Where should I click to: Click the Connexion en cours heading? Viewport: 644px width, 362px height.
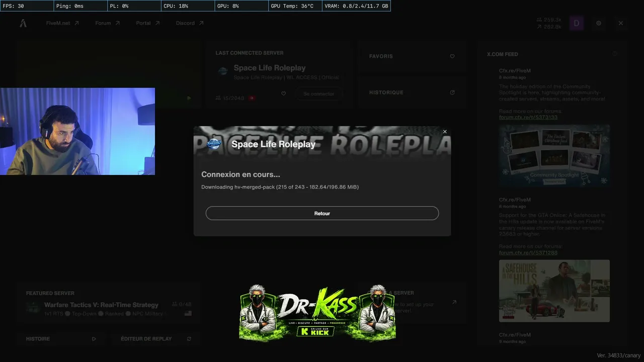240,174
